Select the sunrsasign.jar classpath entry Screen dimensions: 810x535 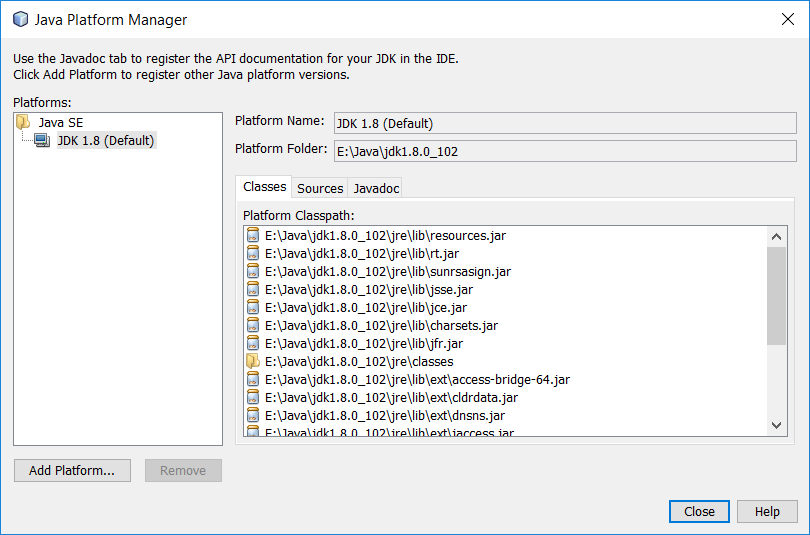(x=388, y=272)
